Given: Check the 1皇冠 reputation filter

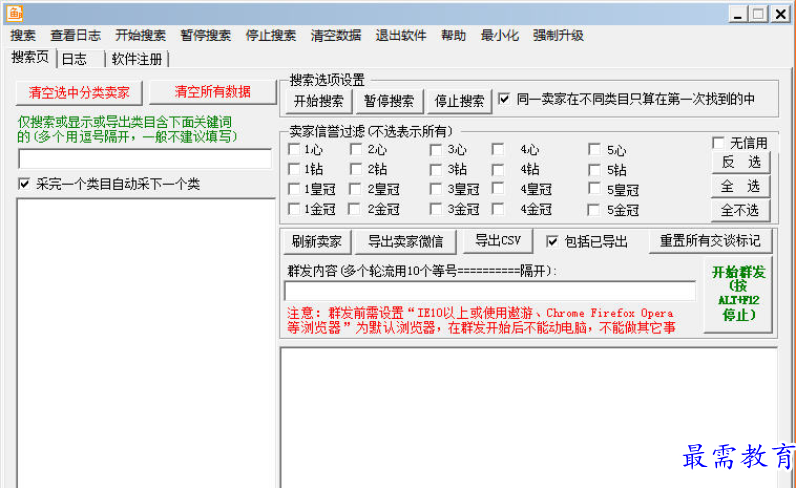Looking at the screenshot, I should 294,189.
